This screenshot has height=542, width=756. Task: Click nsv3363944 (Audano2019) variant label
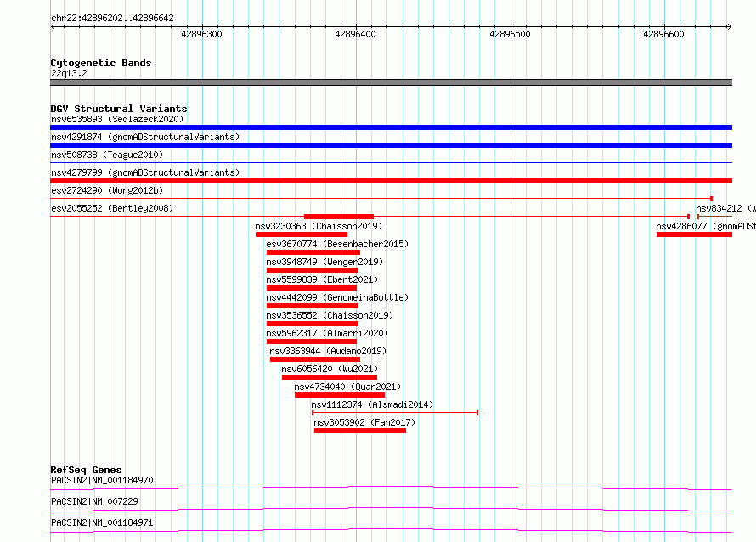click(328, 351)
